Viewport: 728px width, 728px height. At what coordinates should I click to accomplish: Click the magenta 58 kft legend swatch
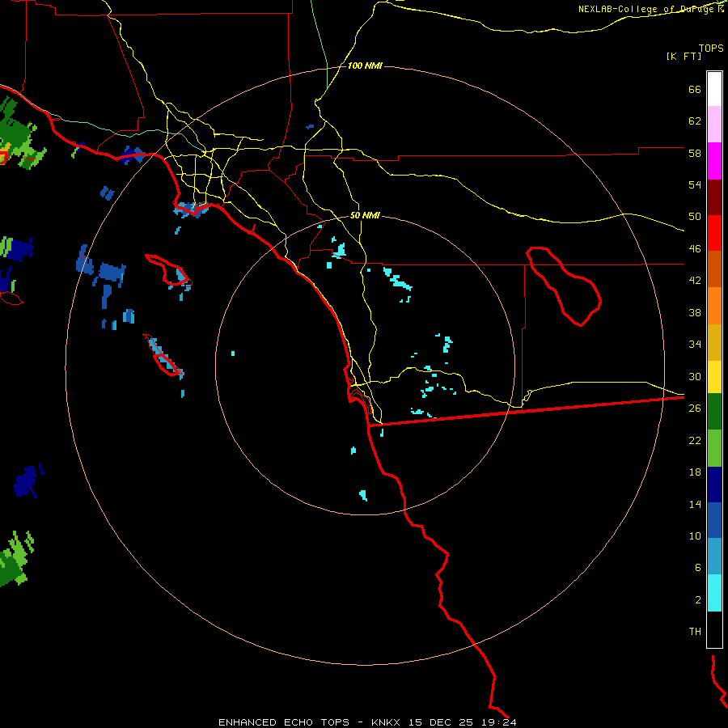point(714,161)
